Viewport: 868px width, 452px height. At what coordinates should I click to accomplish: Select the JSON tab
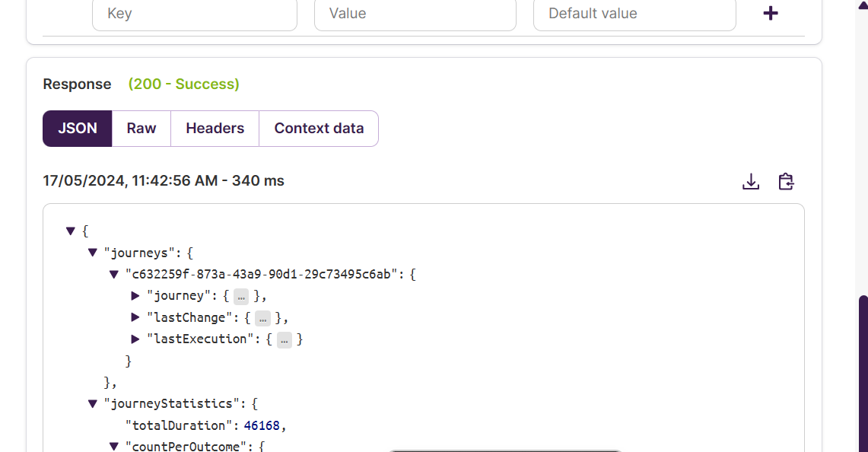click(x=78, y=129)
